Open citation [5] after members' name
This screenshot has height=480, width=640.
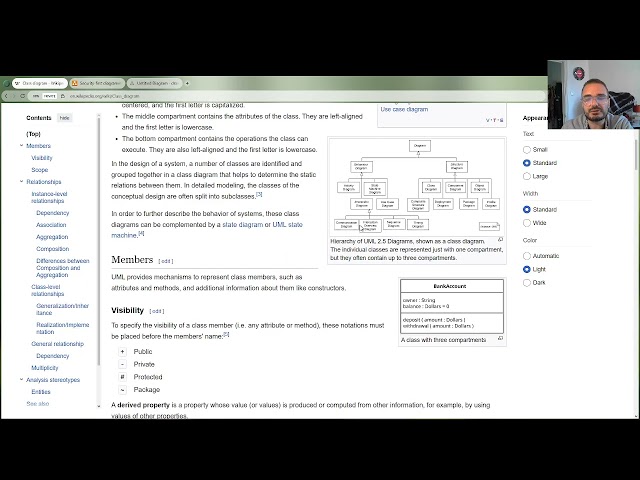click(x=226, y=334)
